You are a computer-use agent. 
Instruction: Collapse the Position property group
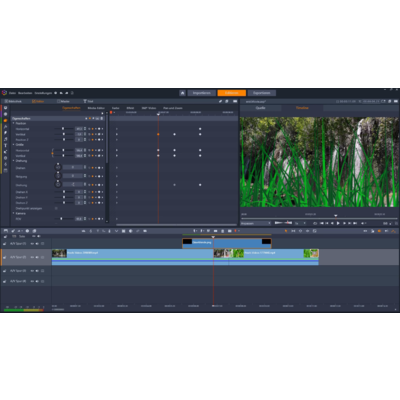(x=14, y=123)
